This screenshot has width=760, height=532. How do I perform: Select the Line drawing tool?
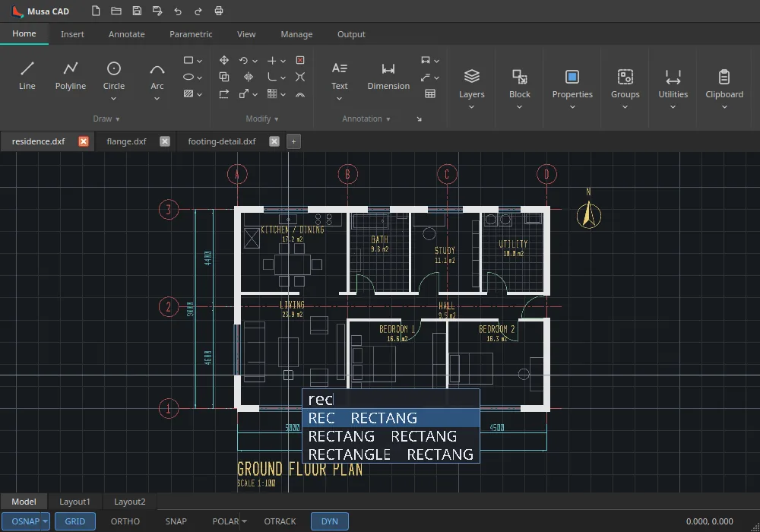[27, 76]
